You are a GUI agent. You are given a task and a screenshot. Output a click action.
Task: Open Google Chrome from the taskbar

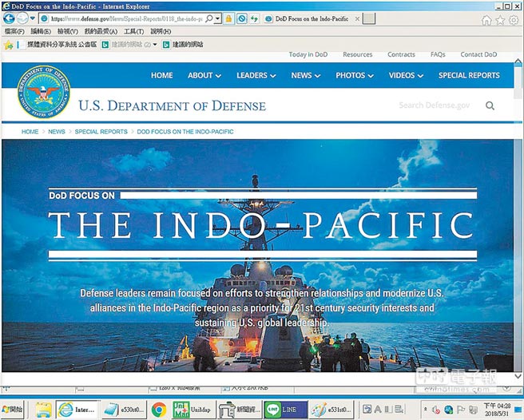click(x=159, y=410)
